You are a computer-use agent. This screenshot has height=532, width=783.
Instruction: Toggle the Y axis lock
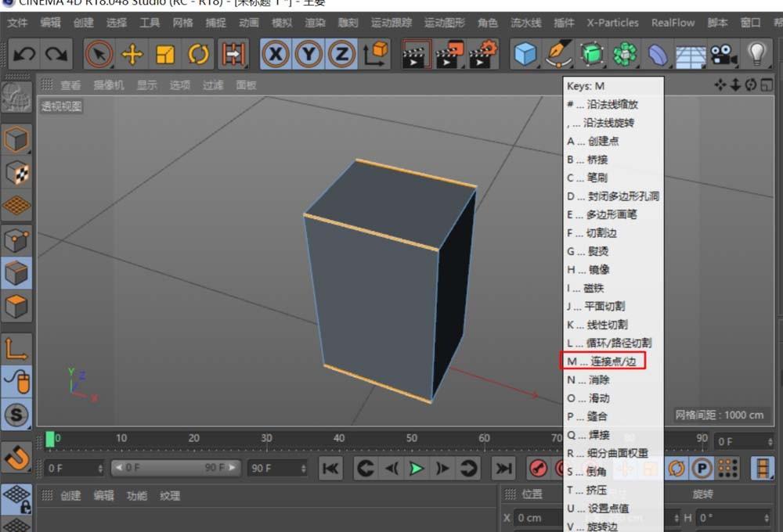click(x=309, y=53)
